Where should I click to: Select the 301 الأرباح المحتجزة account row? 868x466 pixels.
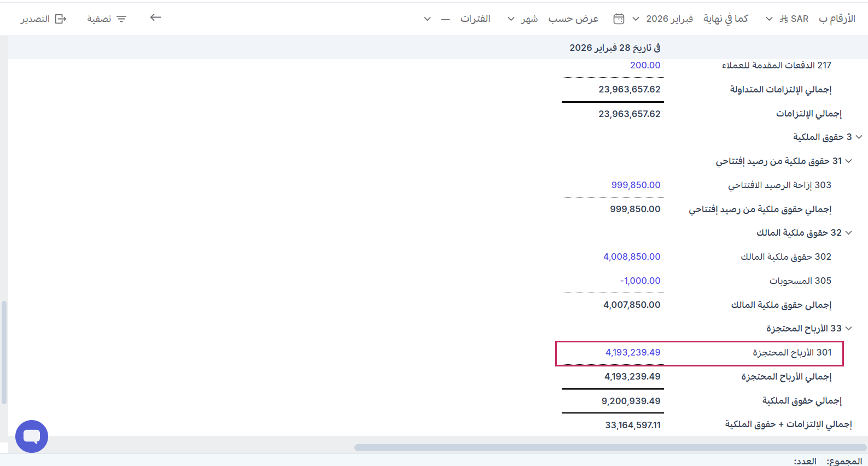(x=791, y=353)
